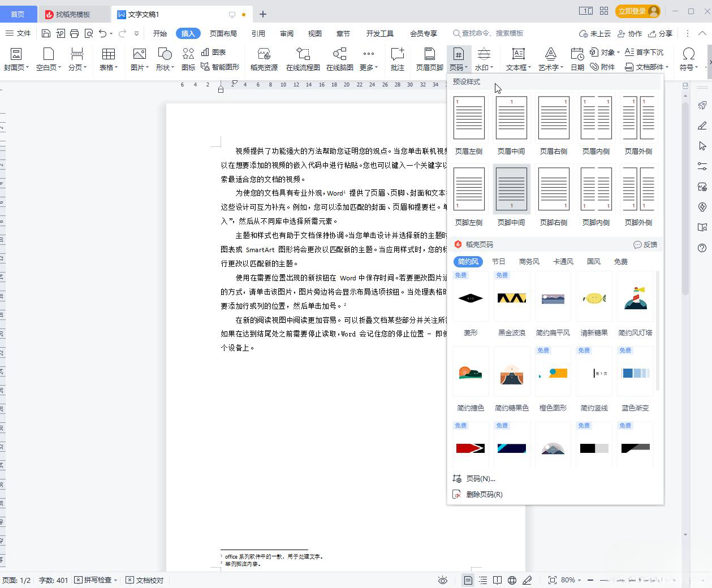The image size is (712, 588).
Task: Collapse the ribbon with the chevron
Action: (x=702, y=33)
